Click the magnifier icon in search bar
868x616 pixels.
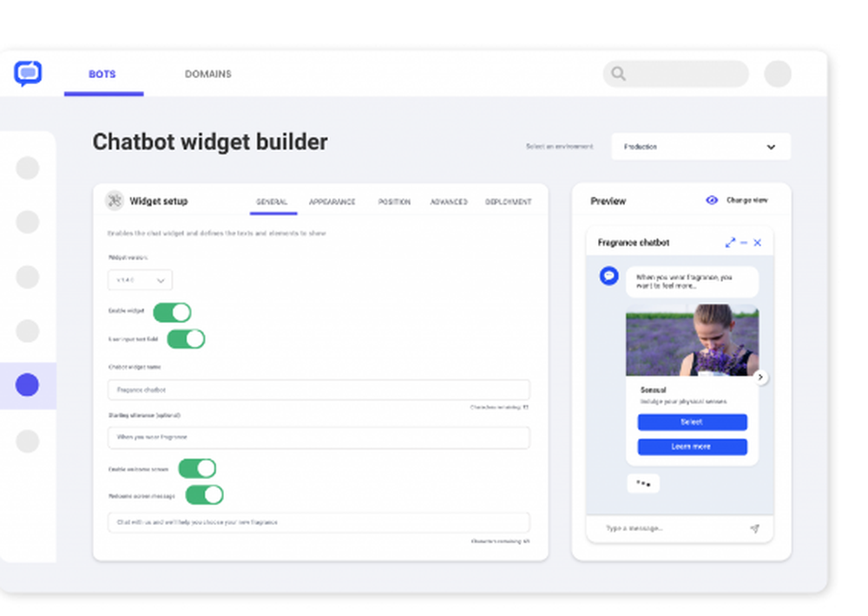[x=618, y=74]
